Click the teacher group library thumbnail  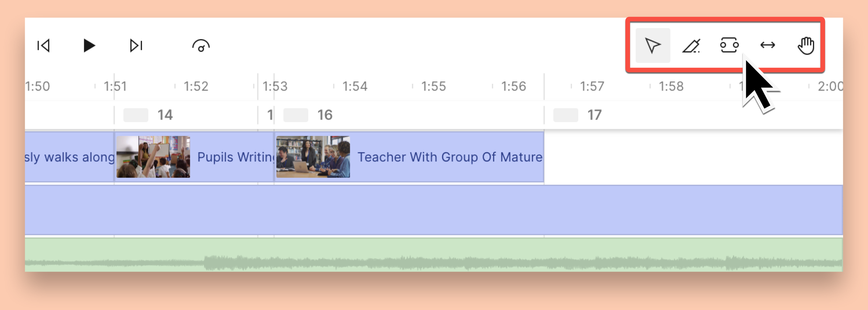point(313,157)
